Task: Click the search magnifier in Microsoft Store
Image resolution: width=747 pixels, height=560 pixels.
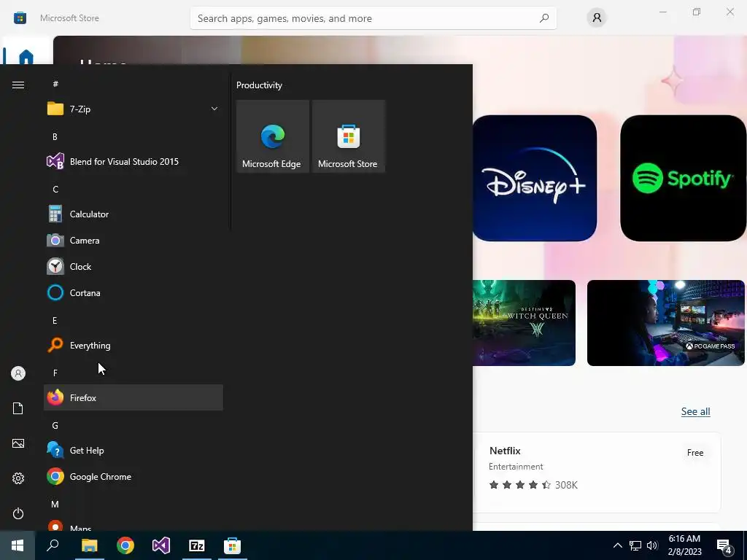Action: tap(544, 18)
